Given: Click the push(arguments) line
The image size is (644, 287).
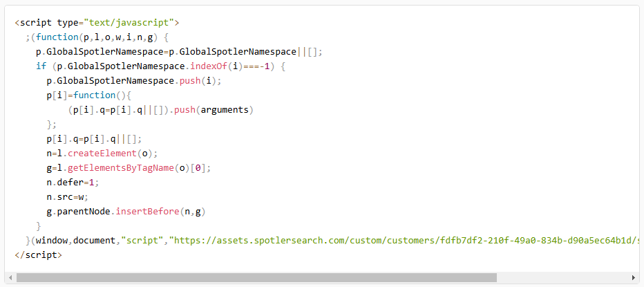Looking at the screenshot, I should click(x=160, y=110).
